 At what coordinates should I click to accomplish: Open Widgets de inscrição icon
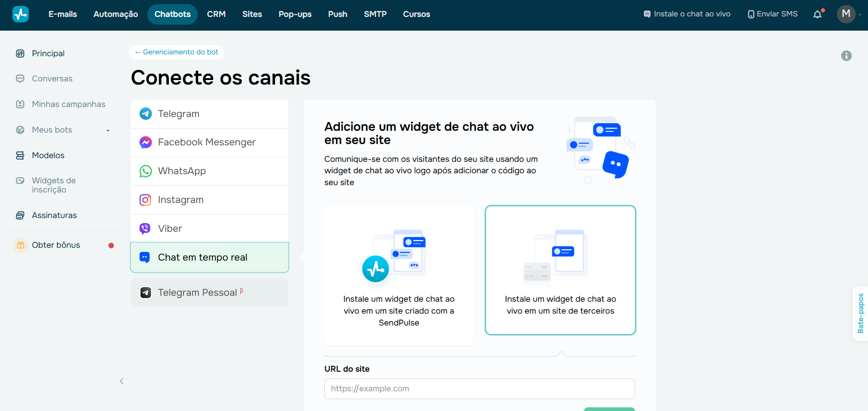[20, 181]
